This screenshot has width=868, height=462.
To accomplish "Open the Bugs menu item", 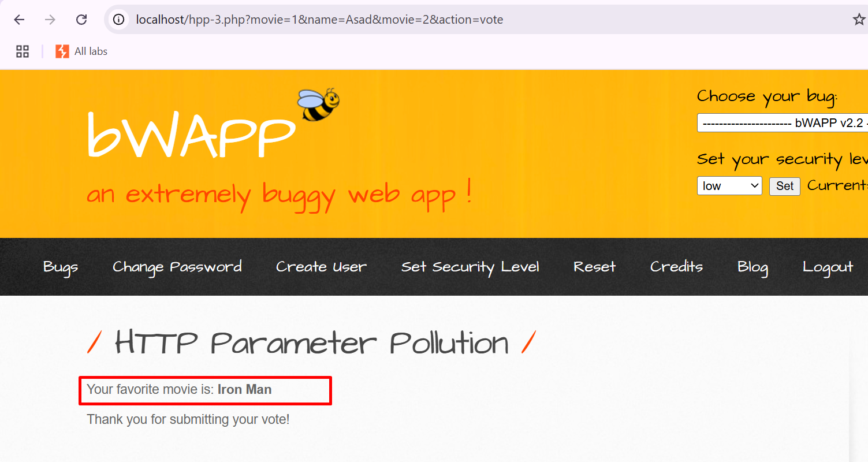I will pos(61,267).
